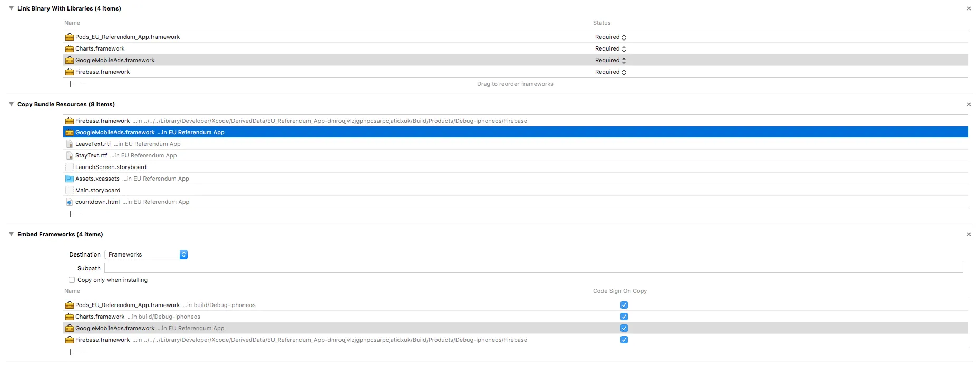This screenshot has height=365, width=980.
Task: Select Assets.xcassets resource row
Action: coord(516,179)
